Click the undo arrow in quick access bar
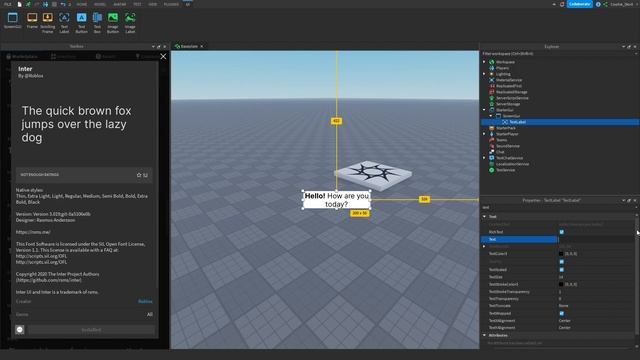This screenshot has height=360, width=640. pos(63,4)
